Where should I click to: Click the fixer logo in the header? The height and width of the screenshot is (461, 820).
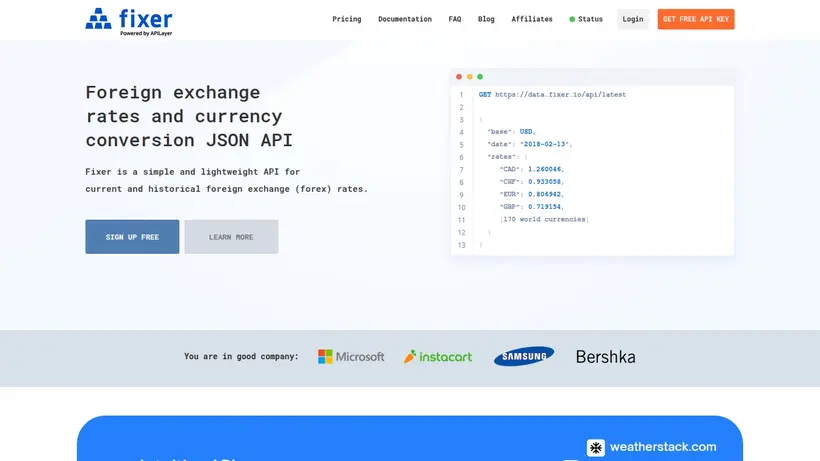[129, 21]
